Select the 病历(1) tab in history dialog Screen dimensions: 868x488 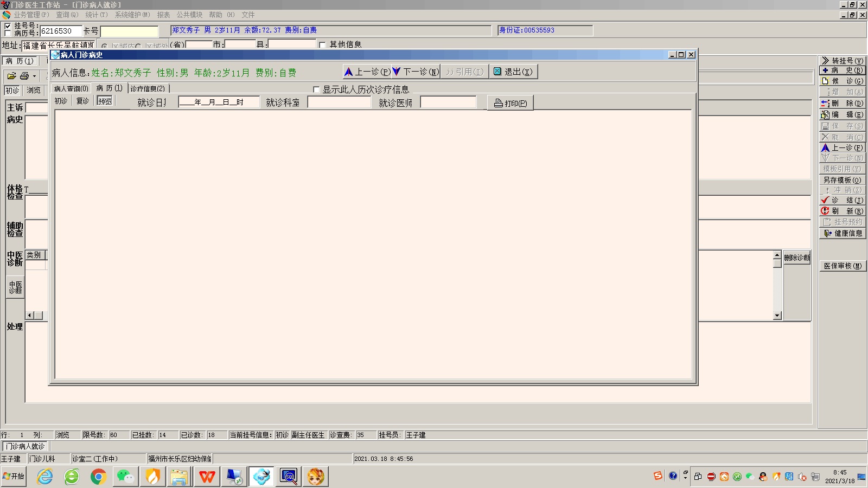point(110,88)
